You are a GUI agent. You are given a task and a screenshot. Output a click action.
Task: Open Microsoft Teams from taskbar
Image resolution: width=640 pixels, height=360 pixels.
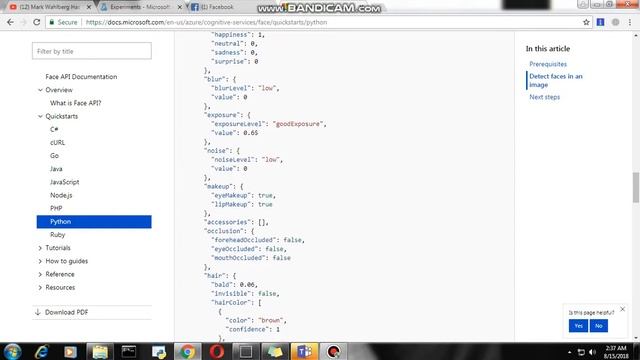point(304,351)
